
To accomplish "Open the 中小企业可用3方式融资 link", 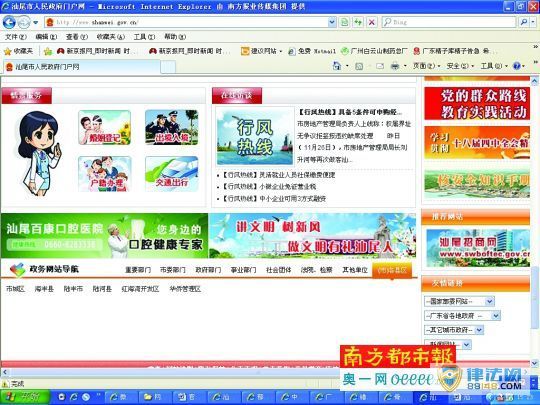I will click(x=274, y=199).
